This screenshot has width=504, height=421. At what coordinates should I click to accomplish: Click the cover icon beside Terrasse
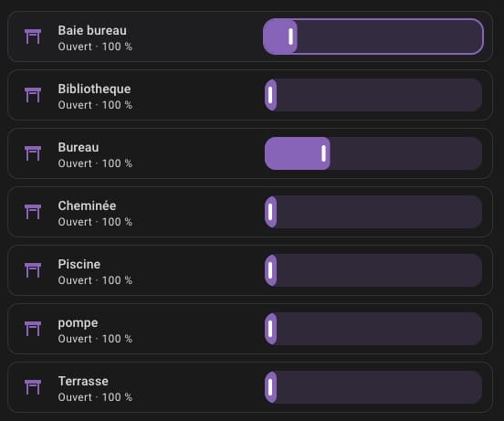point(33,387)
